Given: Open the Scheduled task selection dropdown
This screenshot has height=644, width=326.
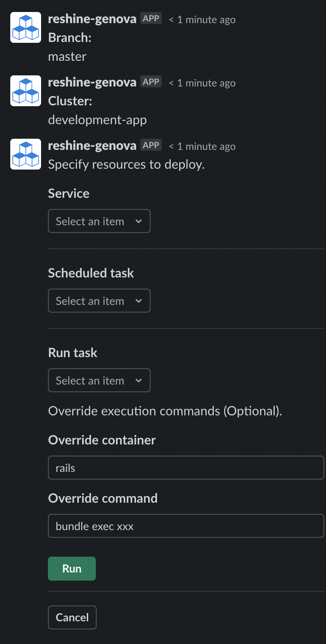Looking at the screenshot, I should pos(99,301).
